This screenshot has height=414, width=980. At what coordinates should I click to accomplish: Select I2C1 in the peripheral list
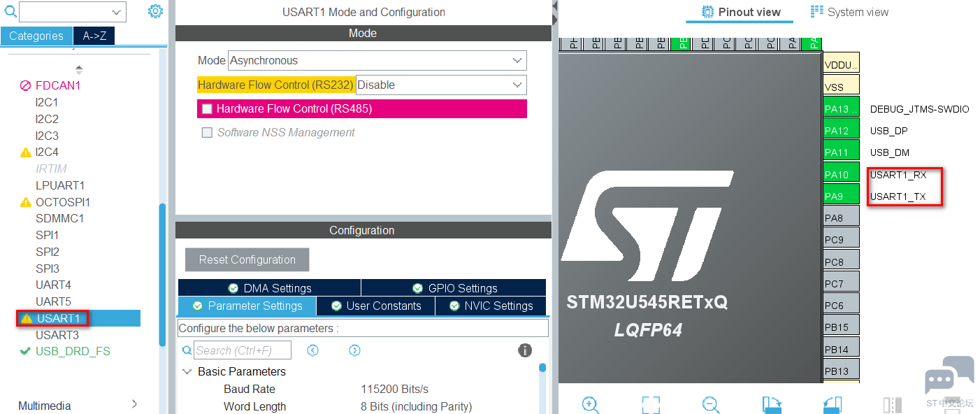[x=47, y=102]
